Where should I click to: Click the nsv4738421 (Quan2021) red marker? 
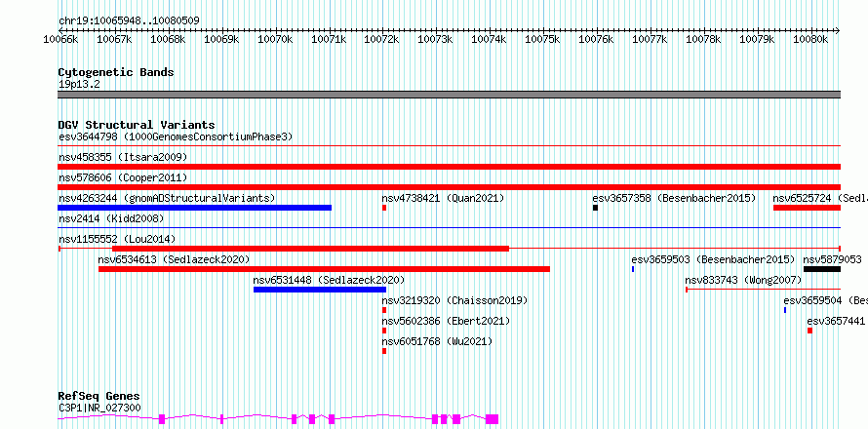[x=384, y=208]
